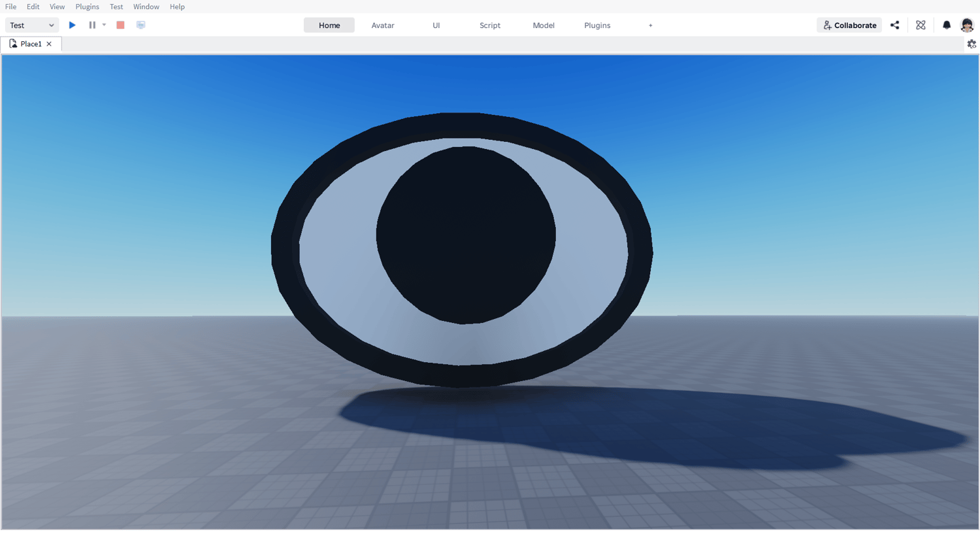Open the dropdown arrow beside Pause
This screenshot has width=980, height=551.
click(105, 25)
